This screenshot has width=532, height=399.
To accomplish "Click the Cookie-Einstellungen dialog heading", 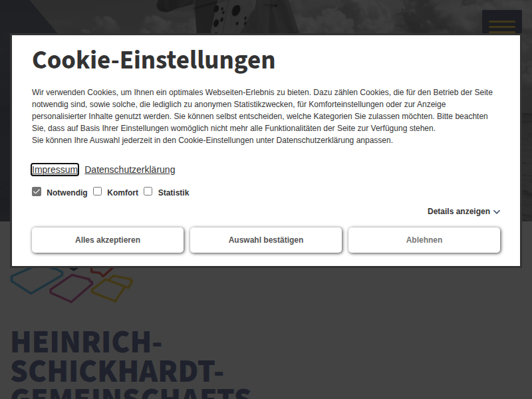I will pyautogui.click(x=154, y=60).
